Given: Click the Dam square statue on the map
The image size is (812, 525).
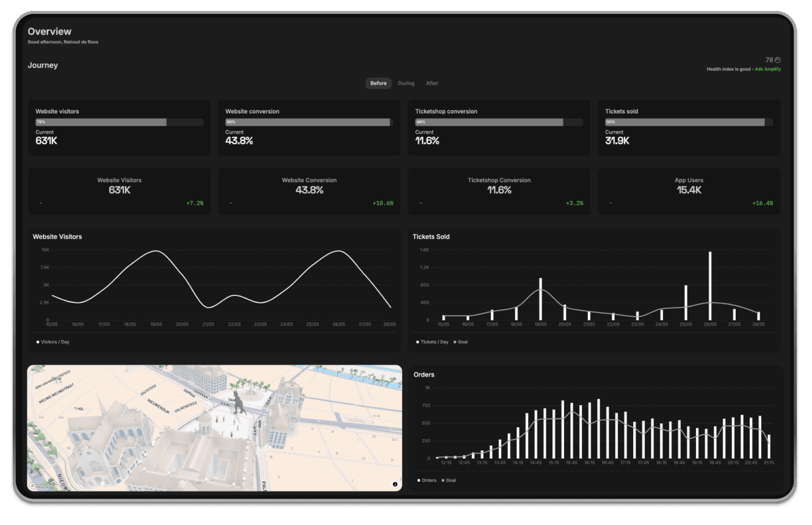Looking at the screenshot, I should click(238, 403).
